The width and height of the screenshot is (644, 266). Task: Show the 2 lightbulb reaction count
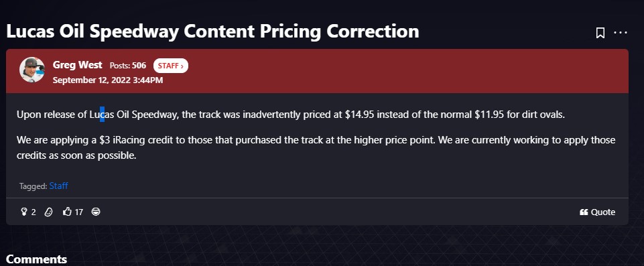click(x=34, y=212)
